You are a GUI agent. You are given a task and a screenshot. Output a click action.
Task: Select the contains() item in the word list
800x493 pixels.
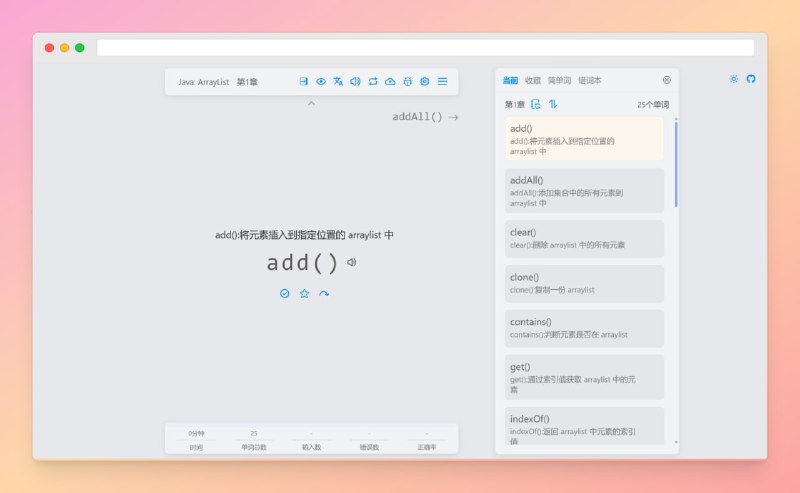[584, 329]
